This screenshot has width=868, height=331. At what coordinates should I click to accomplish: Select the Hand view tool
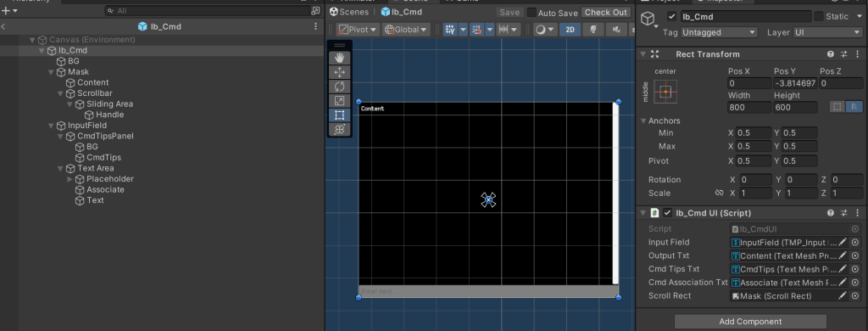click(339, 58)
